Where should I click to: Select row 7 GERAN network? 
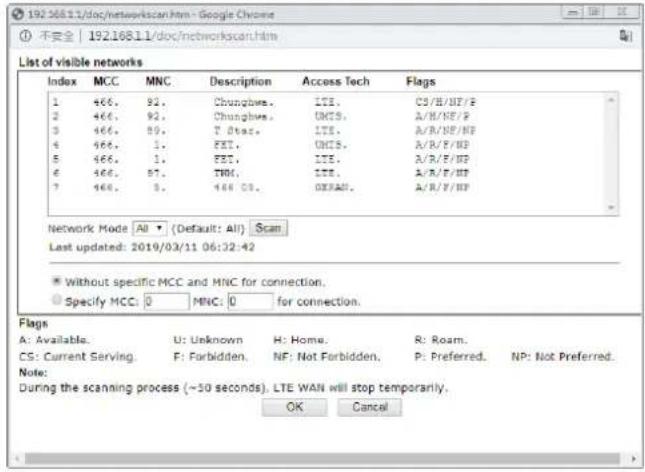click(263, 188)
